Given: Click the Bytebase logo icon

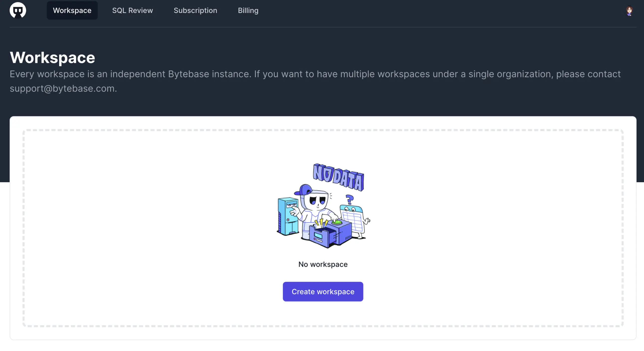Looking at the screenshot, I should (18, 10).
